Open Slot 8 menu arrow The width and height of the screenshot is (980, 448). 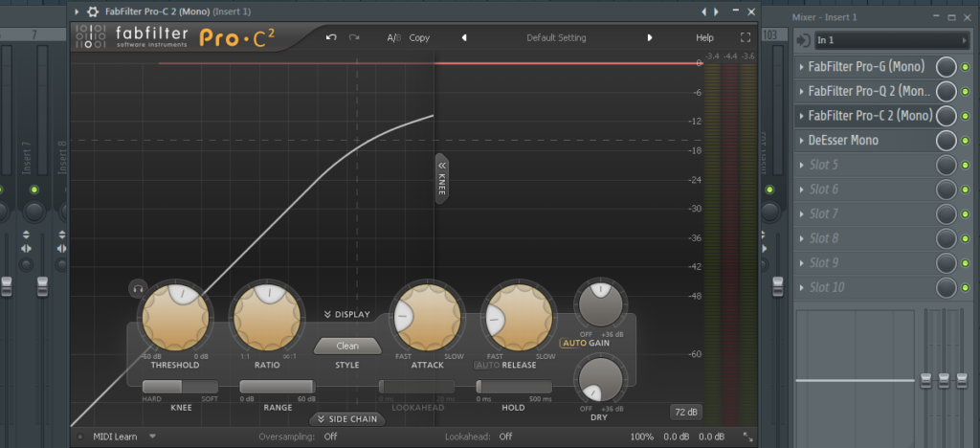802,238
